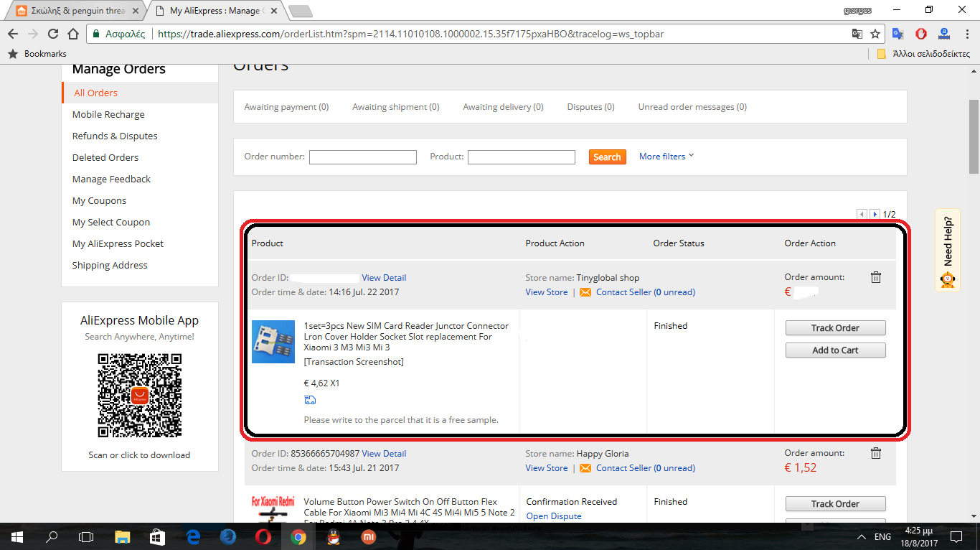
Task: Open Manage Feedback in the sidebar
Action: point(111,179)
